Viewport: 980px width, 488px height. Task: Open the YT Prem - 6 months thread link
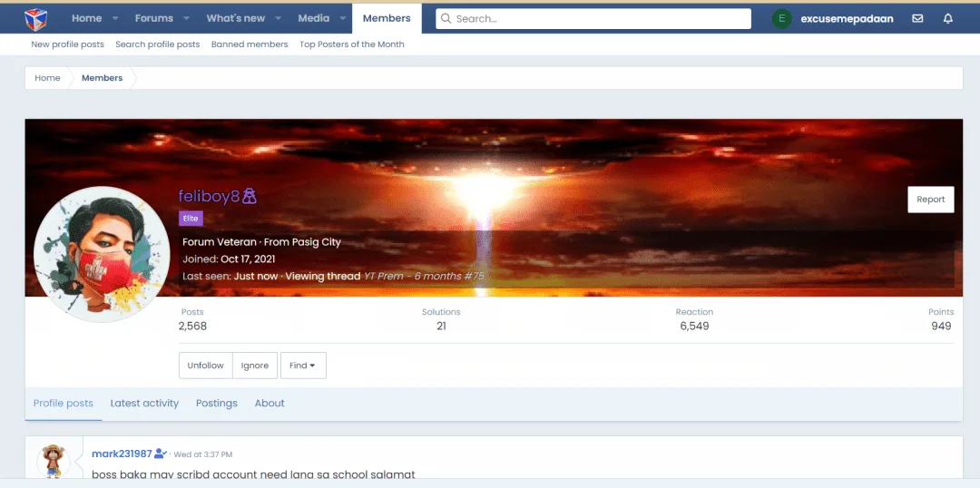pyautogui.click(x=424, y=276)
